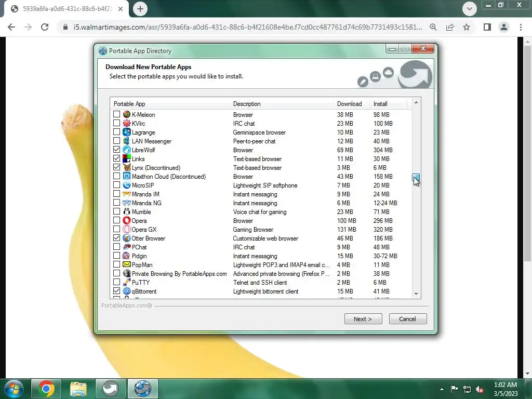Viewport: 532px width, 399px height.
Task: Open the Chrome tab search dropdown
Action: 470,9
